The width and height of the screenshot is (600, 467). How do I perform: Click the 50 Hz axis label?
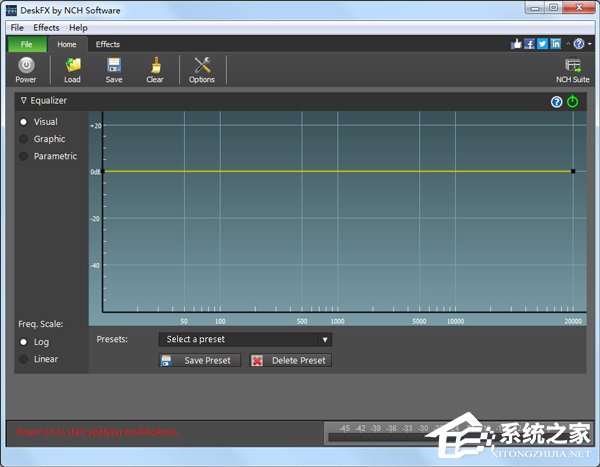184,321
